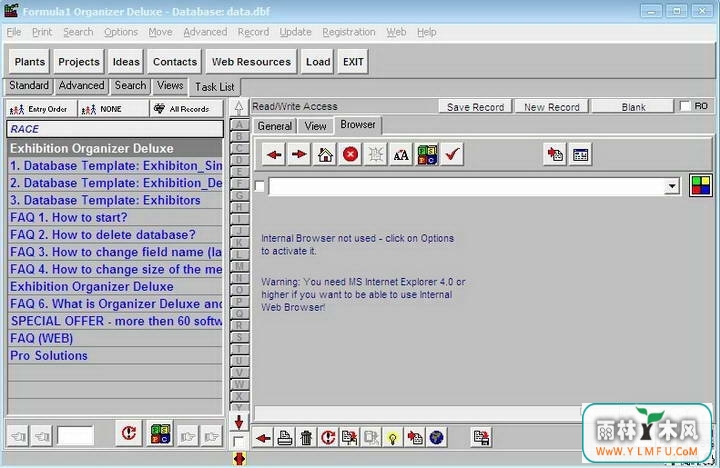Screen dimensions: 720x468
Task: Click red refresh icon below the record list
Action: click(129, 433)
